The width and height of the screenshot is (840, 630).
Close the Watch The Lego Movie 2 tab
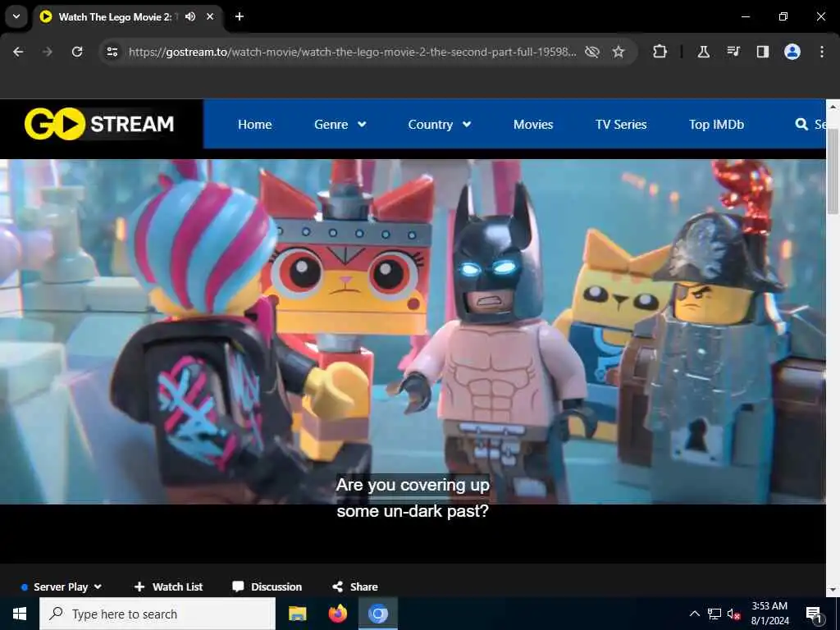click(210, 16)
